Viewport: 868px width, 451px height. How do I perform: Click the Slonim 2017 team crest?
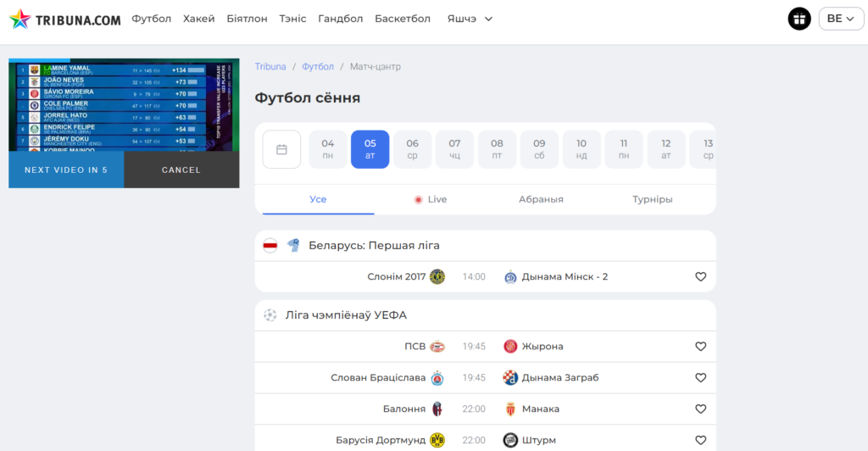(437, 276)
